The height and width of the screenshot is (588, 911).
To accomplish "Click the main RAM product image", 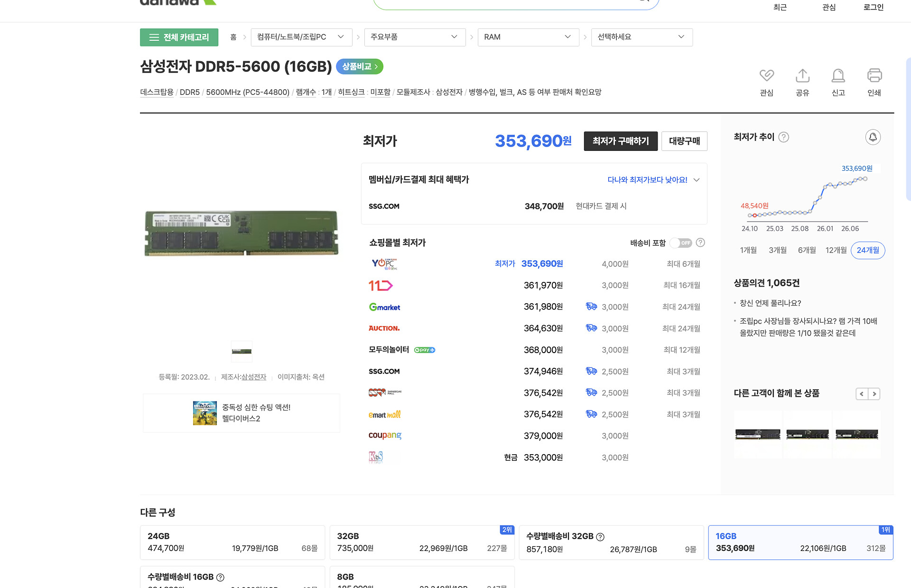I will 242,233.
